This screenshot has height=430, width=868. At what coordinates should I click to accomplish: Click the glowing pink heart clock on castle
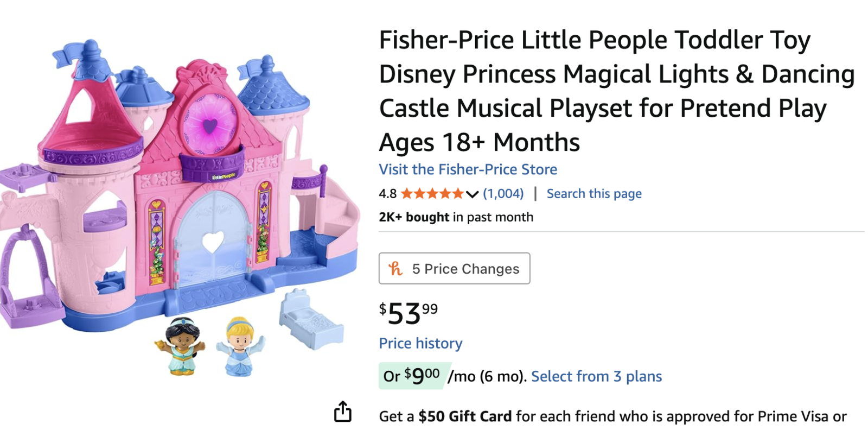(x=210, y=126)
